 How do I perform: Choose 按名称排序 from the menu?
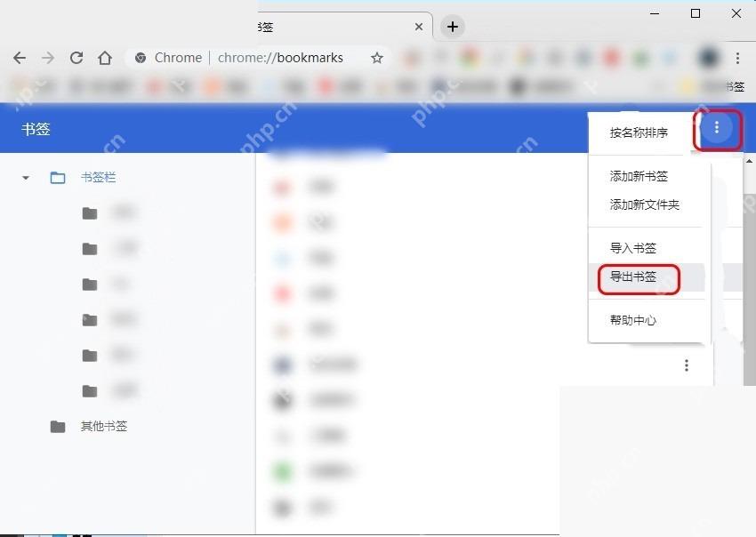pos(639,132)
